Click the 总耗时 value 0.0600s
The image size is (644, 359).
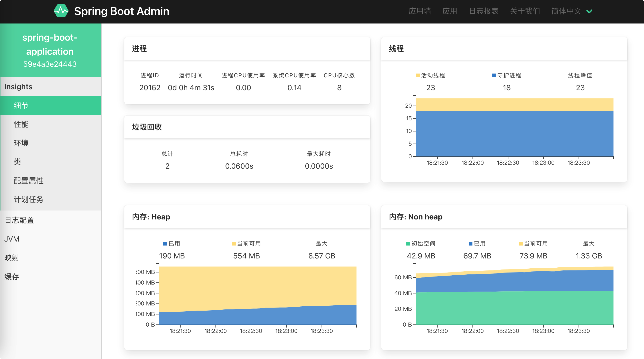point(239,166)
